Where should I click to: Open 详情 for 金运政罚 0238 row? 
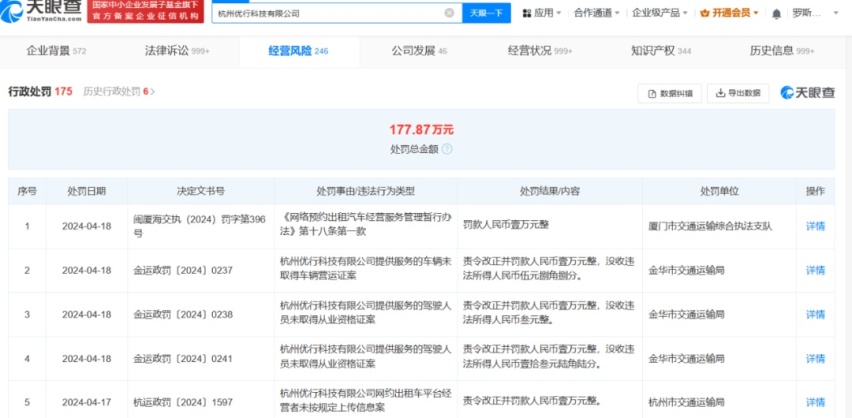click(x=815, y=314)
